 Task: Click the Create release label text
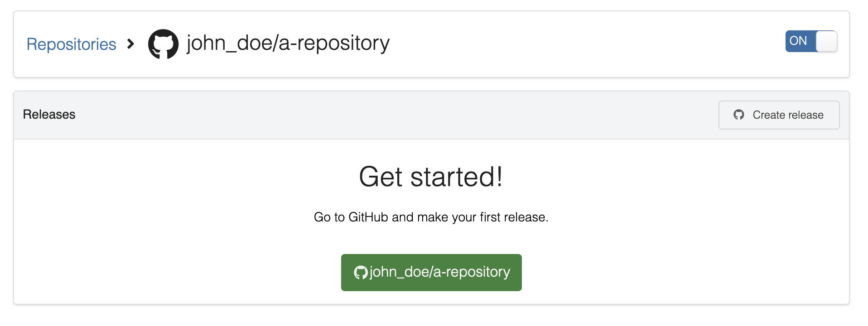(788, 115)
